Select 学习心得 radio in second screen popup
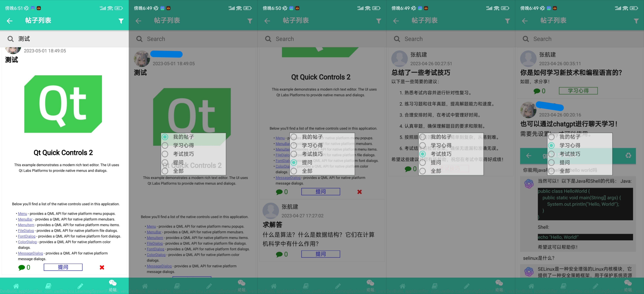Screen dimensions: 644x294 tap(165, 145)
